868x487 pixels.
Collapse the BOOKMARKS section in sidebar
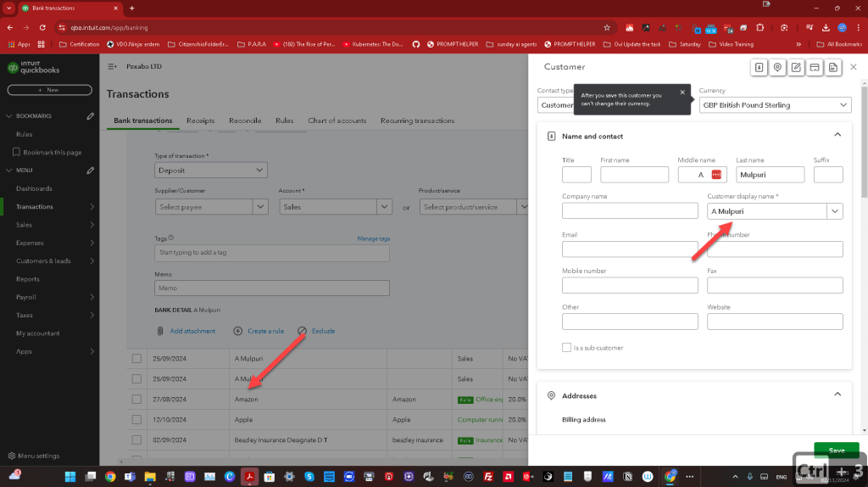(8, 116)
